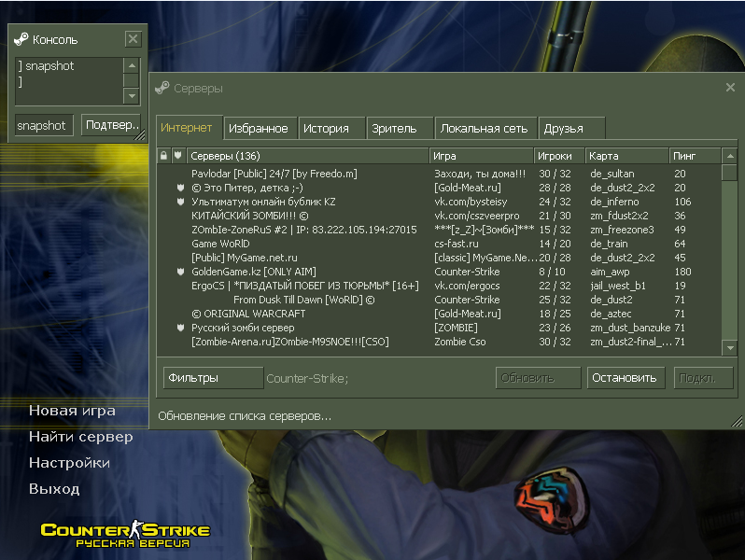Click Steam icon in Консоль window title
The height and width of the screenshot is (560, 745).
(21, 39)
